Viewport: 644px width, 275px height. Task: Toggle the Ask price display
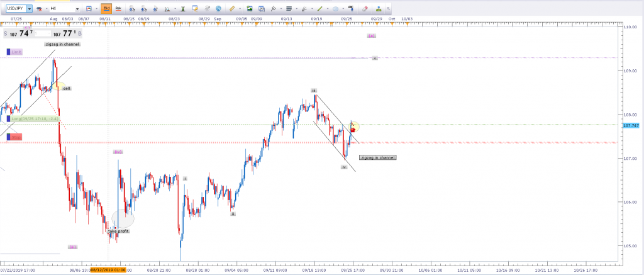click(118, 9)
